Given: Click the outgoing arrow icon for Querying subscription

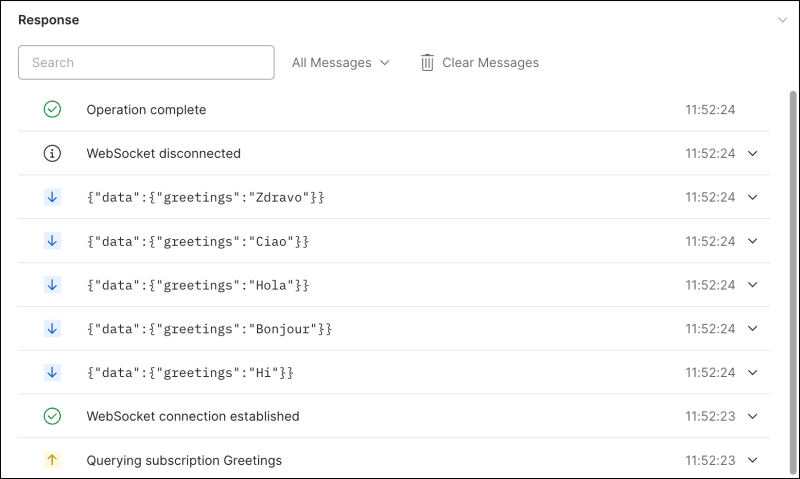Looking at the screenshot, I should click(53, 460).
